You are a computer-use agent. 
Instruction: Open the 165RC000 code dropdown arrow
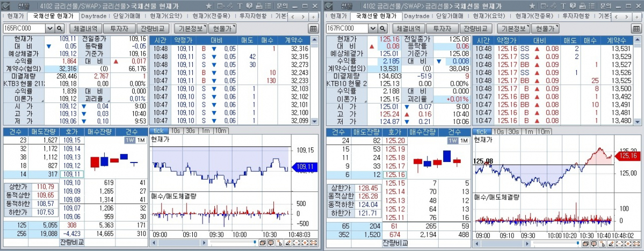pyautogui.click(x=50, y=28)
